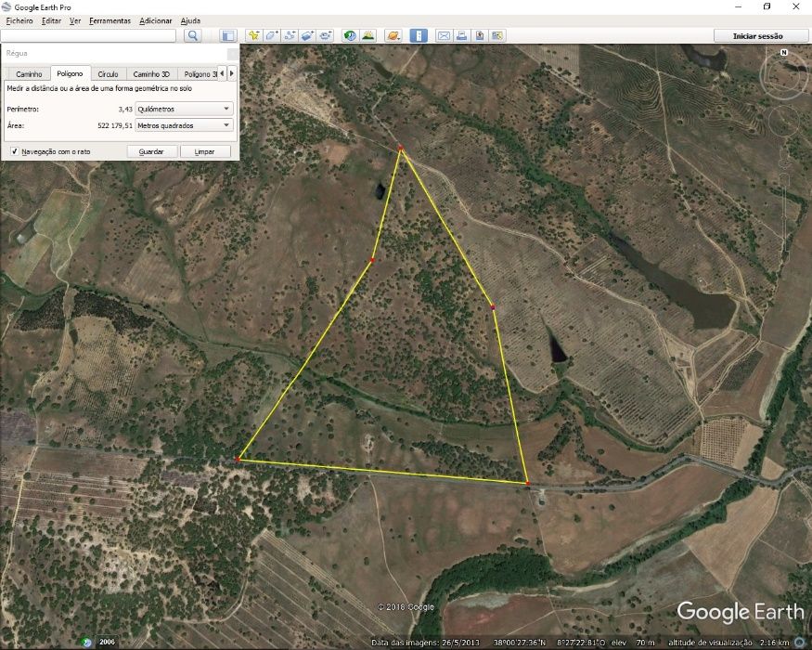Show sunlight across the landscape icon
The width and height of the screenshot is (812, 650).
[368, 36]
